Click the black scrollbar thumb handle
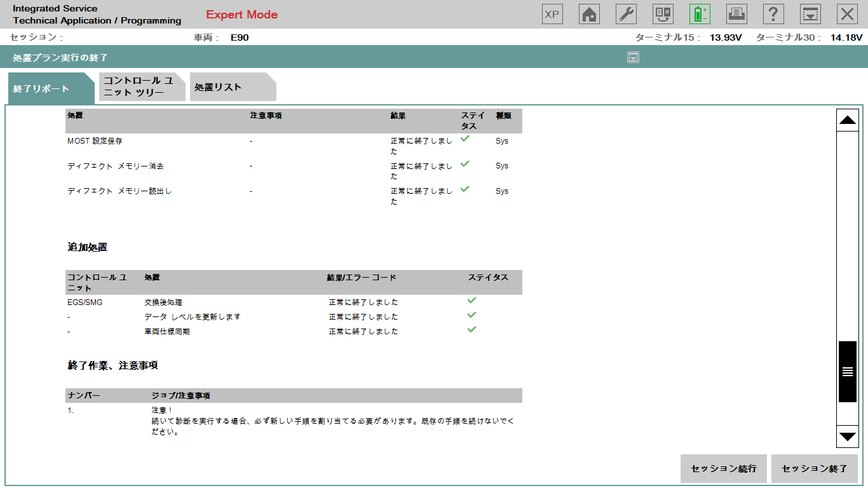The image size is (868, 488). [848, 372]
